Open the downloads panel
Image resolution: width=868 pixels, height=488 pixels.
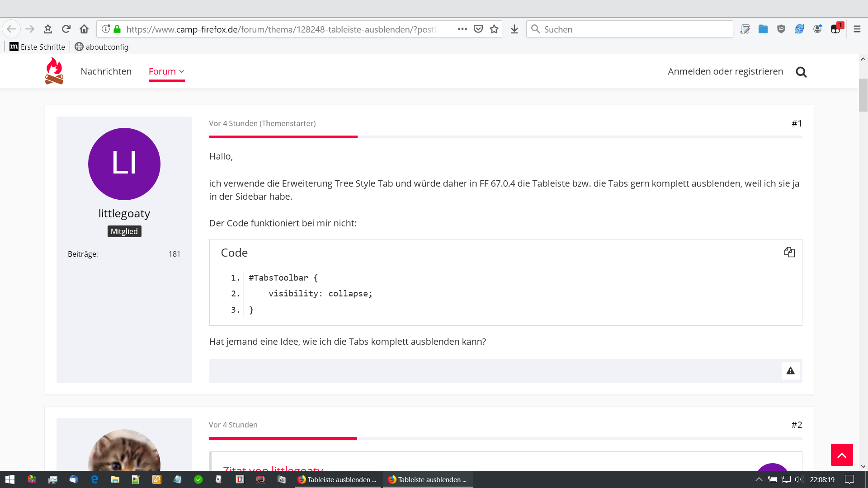(x=514, y=29)
